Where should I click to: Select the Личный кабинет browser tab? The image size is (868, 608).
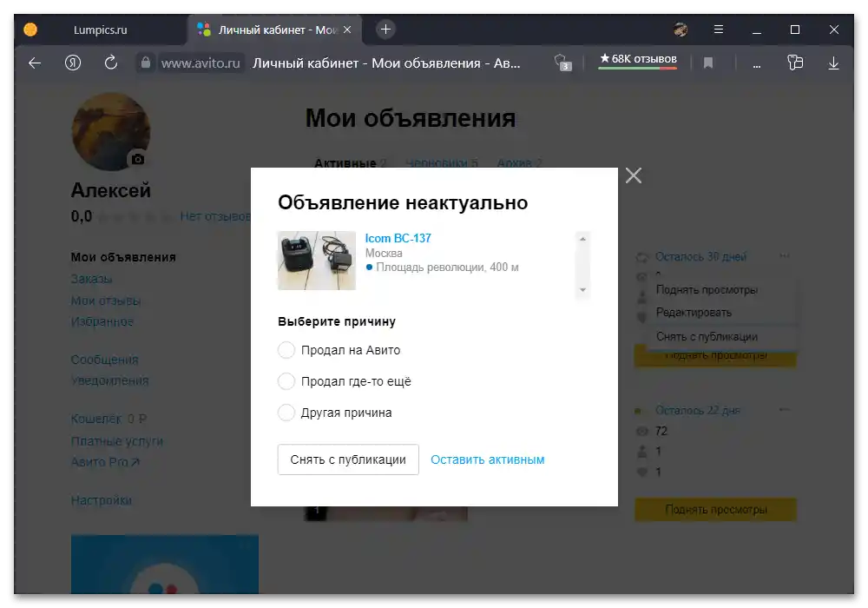click(274, 30)
